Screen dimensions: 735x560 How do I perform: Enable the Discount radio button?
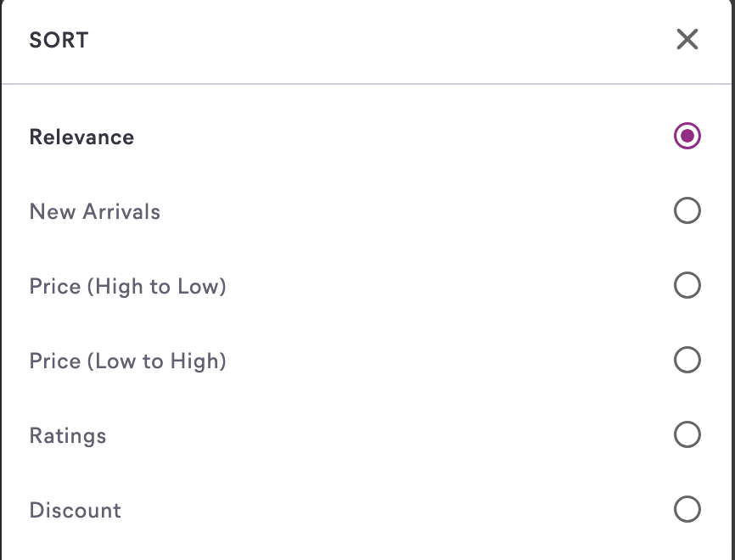(687, 509)
